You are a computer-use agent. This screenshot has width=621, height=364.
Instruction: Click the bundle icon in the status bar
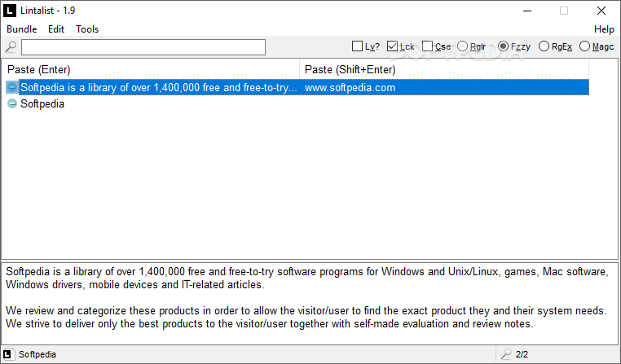pyautogui.click(x=7, y=354)
